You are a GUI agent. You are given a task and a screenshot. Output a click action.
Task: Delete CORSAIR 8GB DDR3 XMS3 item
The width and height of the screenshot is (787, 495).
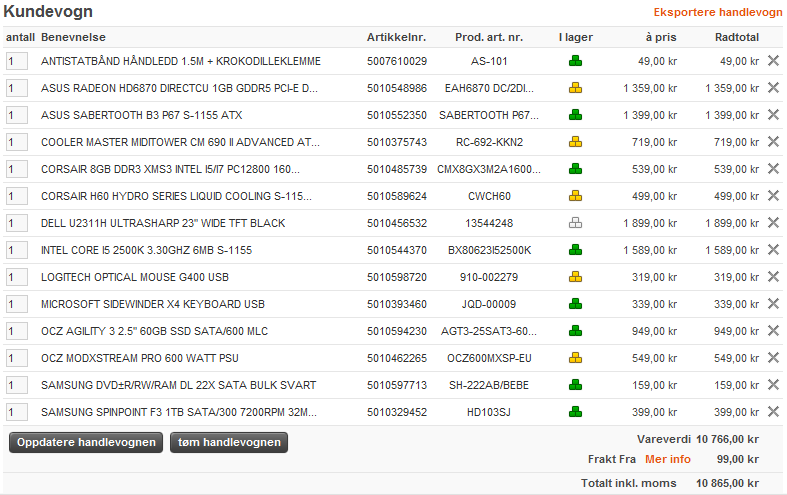click(x=773, y=169)
